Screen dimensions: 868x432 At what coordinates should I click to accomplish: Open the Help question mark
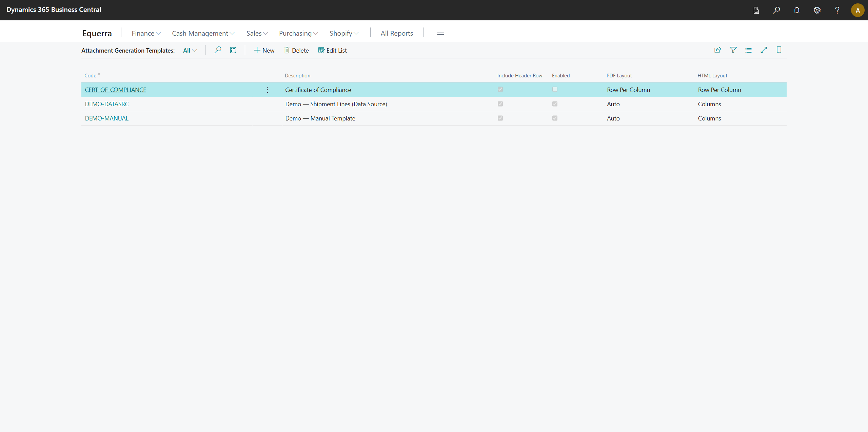pos(837,10)
